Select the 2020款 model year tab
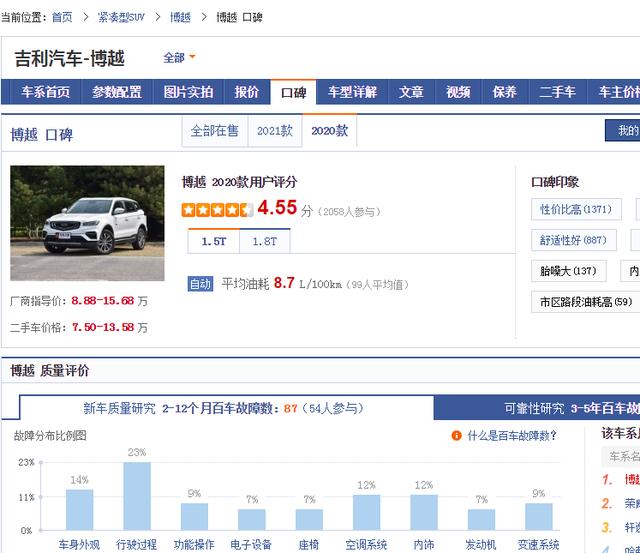Image resolution: width=640 pixels, height=553 pixels. pyautogui.click(x=329, y=131)
